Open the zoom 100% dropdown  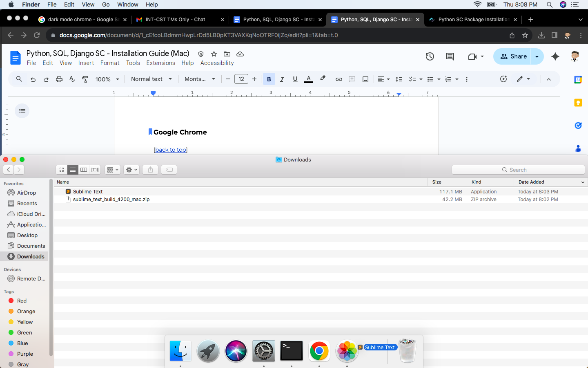pos(107,79)
